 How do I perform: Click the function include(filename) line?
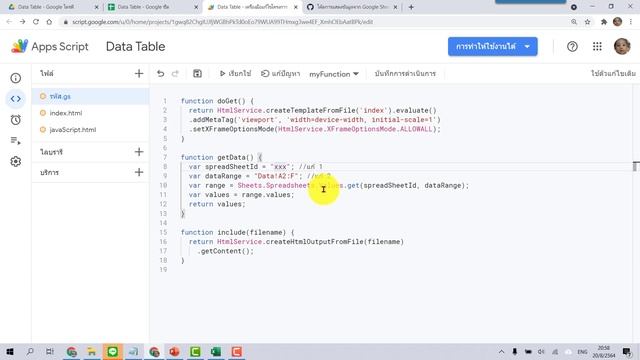pos(238,232)
